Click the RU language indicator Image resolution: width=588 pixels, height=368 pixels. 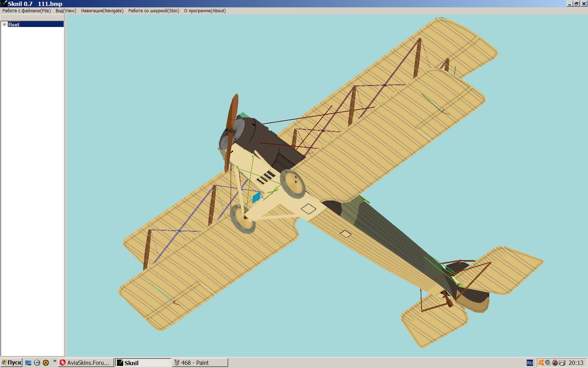tap(530, 363)
